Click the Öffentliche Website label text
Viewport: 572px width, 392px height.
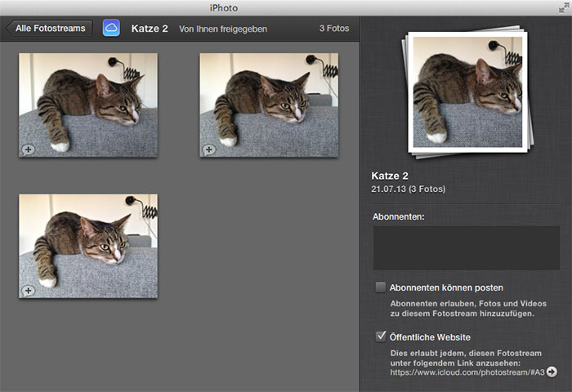[430, 337]
